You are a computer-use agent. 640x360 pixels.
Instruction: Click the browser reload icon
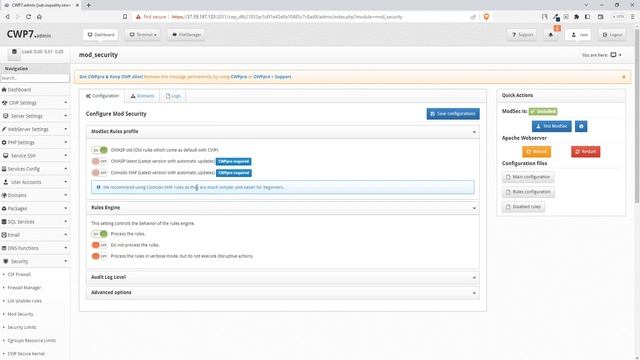(x=28, y=17)
